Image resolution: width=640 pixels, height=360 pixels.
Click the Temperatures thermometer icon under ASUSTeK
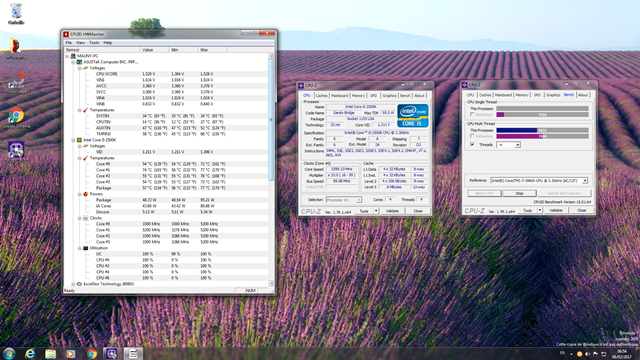point(86,110)
